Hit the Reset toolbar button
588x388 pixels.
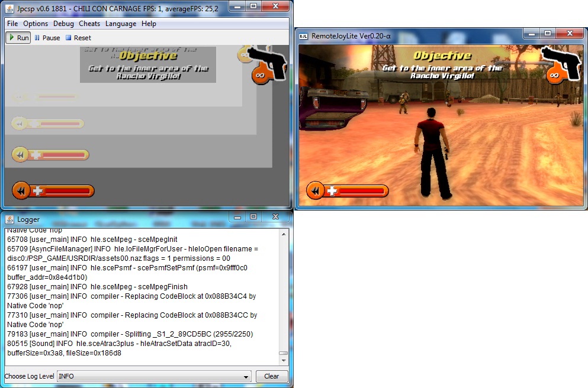[x=78, y=38]
